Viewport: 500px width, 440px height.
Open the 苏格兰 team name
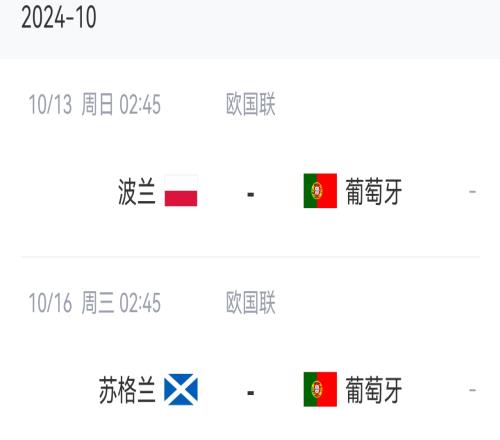[127, 390]
